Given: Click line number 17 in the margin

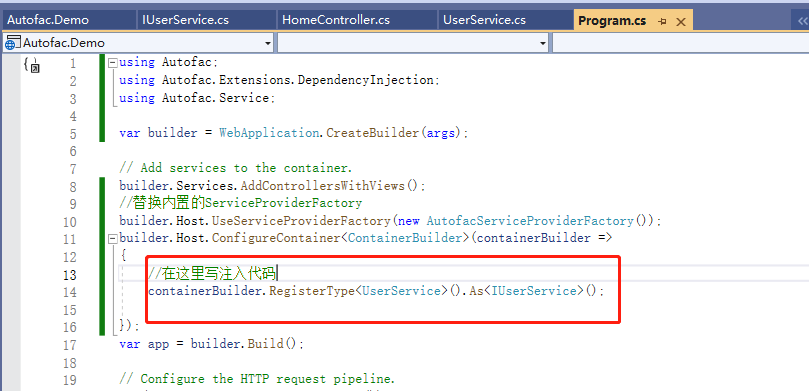Looking at the screenshot, I should tap(70, 345).
